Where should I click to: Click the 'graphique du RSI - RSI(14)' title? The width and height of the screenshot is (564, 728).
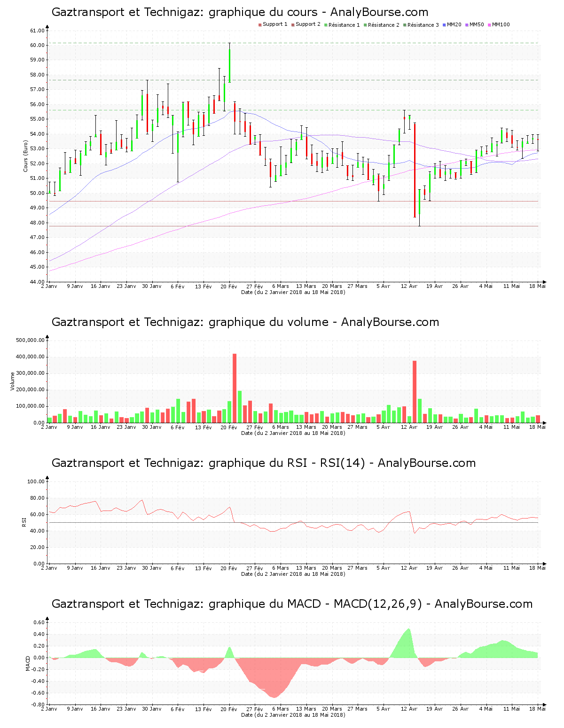pyautogui.click(x=264, y=463)
